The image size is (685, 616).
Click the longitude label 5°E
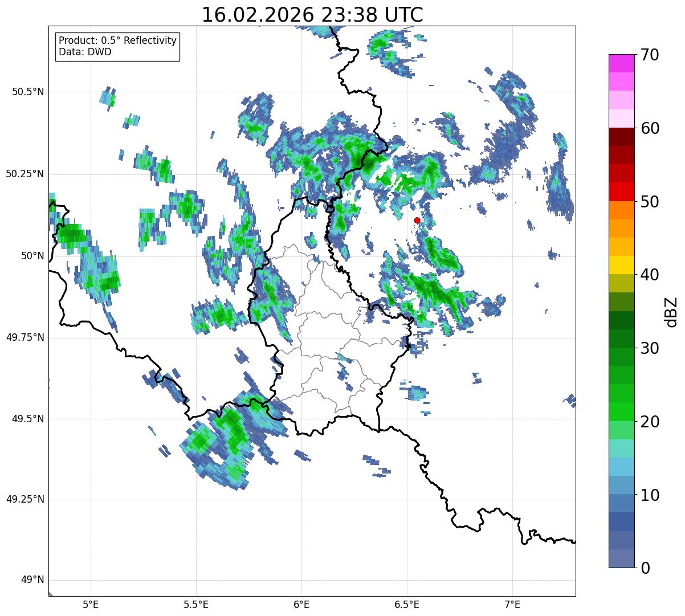91,604
